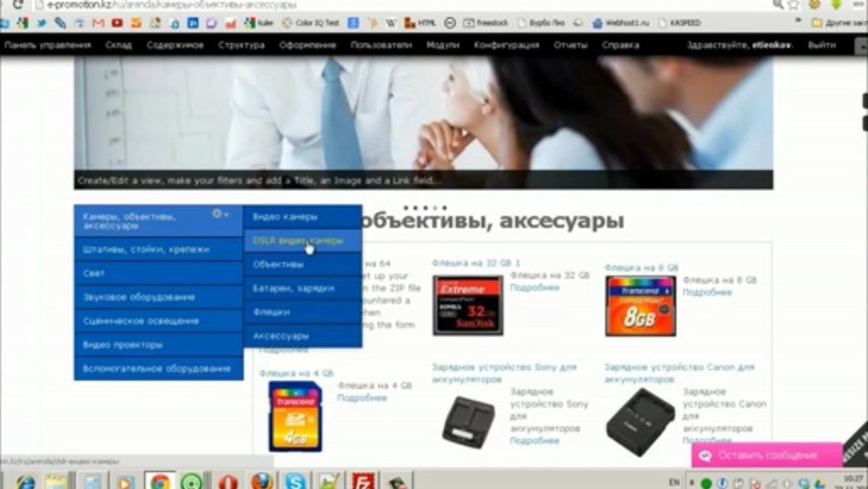Open Структура admin menu
Screen dimensions: 868x489
coord(242,46)
